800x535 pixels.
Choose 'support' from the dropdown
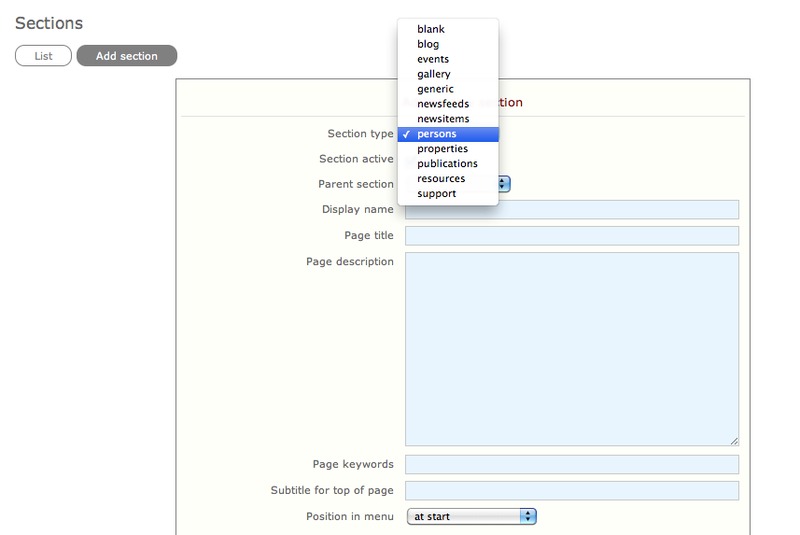[x=437, y=194]
